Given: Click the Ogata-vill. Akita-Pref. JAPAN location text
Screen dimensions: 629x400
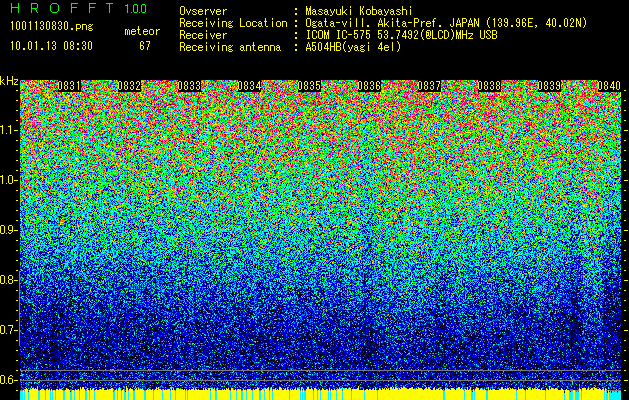Looking at the screenshot, I should pyautogui.click(x=446, y=23).
